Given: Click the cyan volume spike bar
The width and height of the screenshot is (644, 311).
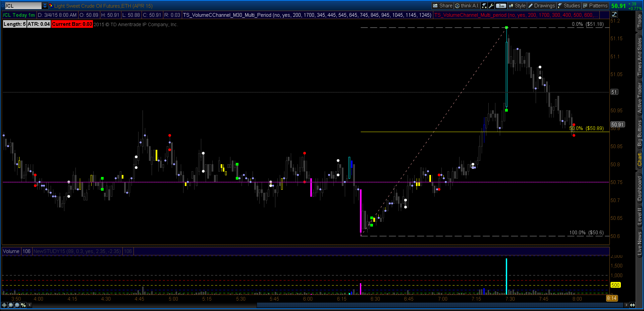Looking at the screenshot, I should pyautogui.click(x=506, y=276).
